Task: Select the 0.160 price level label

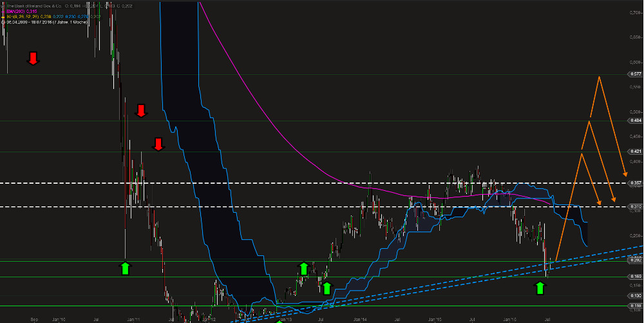Action: [635, 277]
